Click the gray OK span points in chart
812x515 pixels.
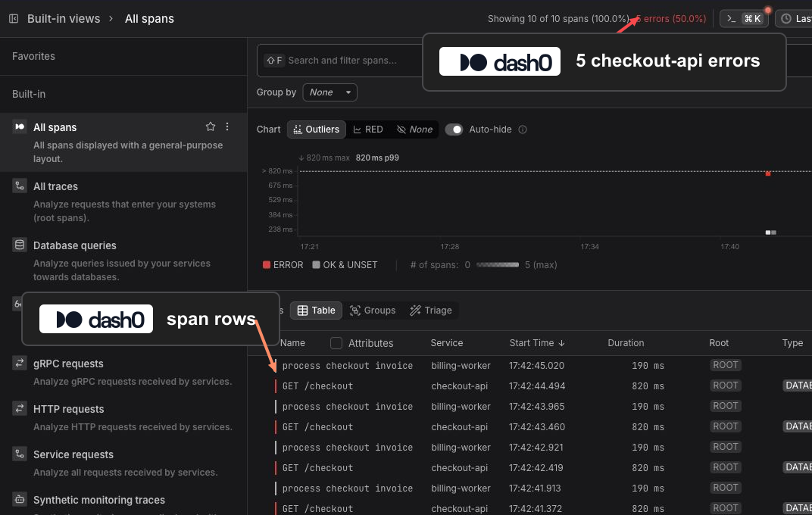[x=770, y=233]
